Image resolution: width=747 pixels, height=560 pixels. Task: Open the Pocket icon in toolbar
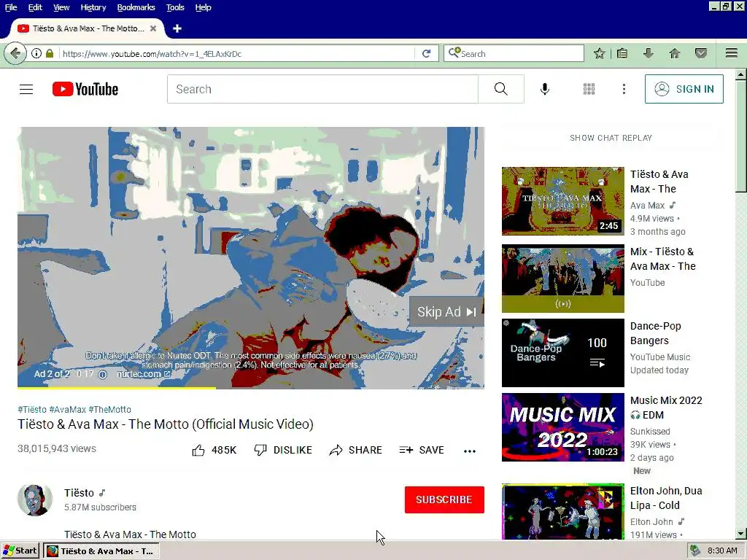[x=700, y=53]
